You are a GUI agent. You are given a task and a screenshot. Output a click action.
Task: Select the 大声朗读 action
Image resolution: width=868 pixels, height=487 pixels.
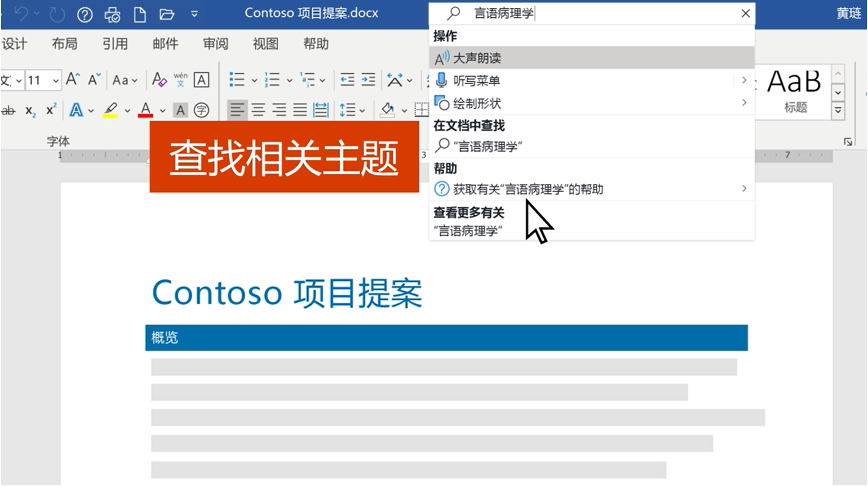(x=592, y=57)
